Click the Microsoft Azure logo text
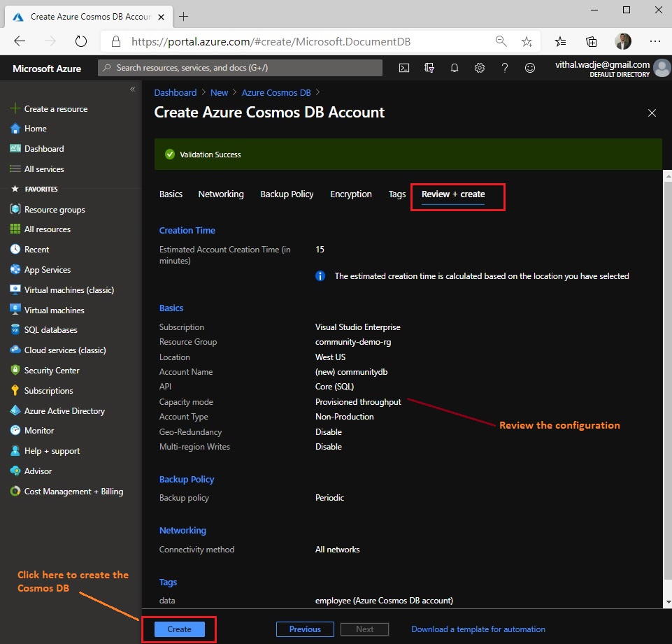672x644 pixels. pyautogui.click(x=47, y=69)
